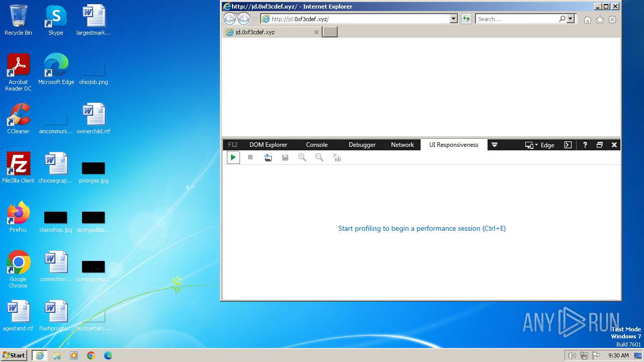Open the IE tools gear menu
Screen dimensions: 644x362
(x=612, y=20)
